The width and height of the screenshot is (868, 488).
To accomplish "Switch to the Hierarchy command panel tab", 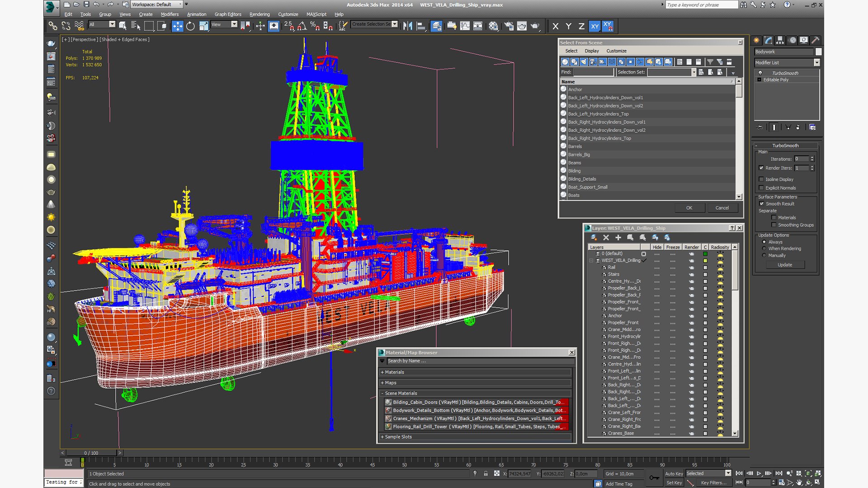I will pyautogui.click(x=780, y=40).
